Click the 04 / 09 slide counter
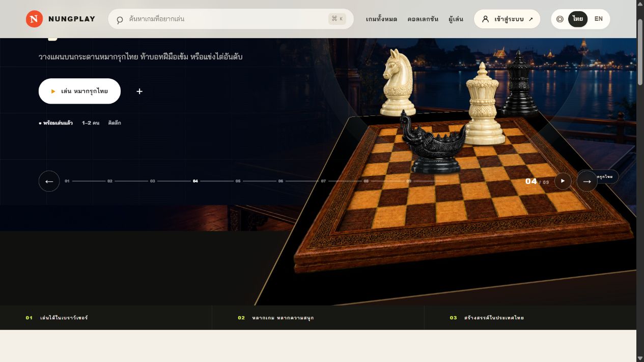Screen dimensions: 644x362 coord(537,182)
